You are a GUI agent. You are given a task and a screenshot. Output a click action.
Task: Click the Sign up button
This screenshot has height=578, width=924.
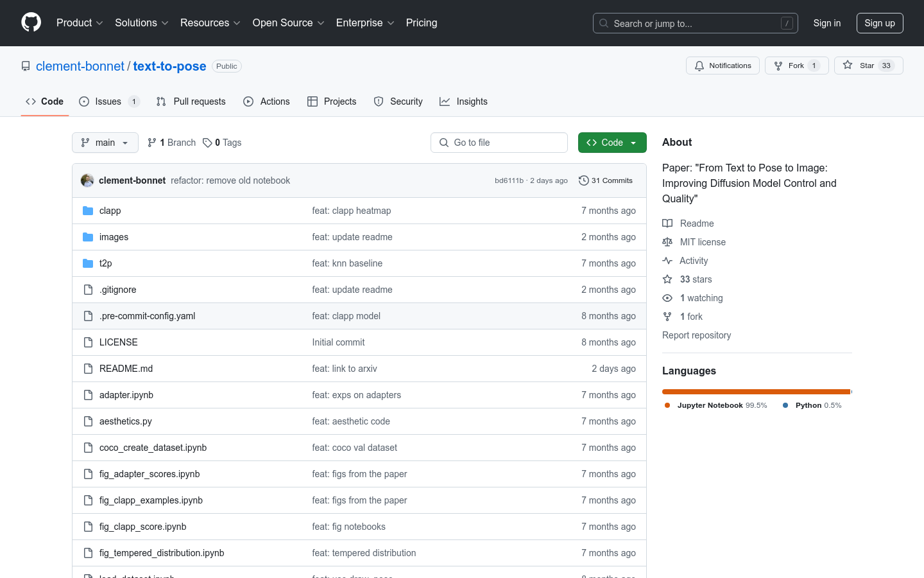click(880, 23)
